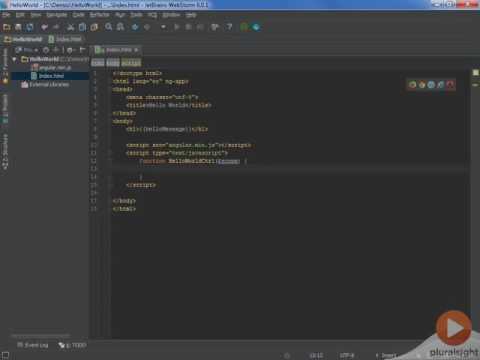The height and width of the screenshot is (360, 480).
Task: Open the View menu
Action: [x=36, y=15]
